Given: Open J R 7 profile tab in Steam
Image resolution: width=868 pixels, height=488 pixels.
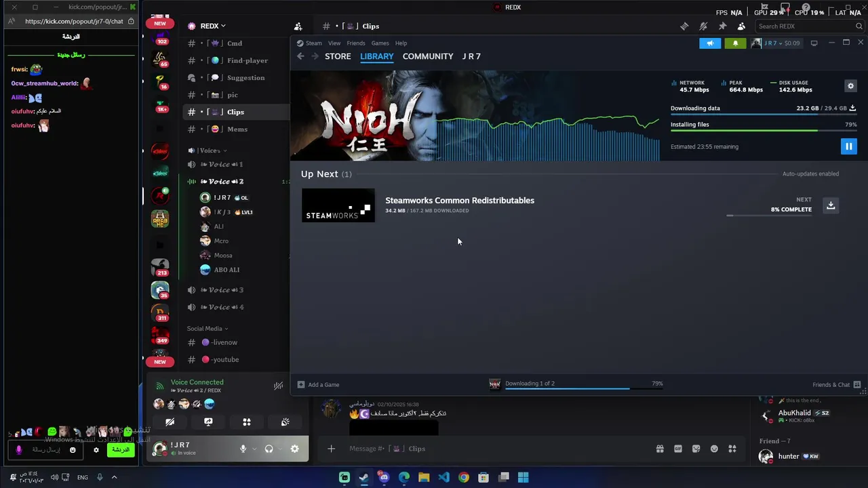Looking at the screenshot, I should click(471, 56).
